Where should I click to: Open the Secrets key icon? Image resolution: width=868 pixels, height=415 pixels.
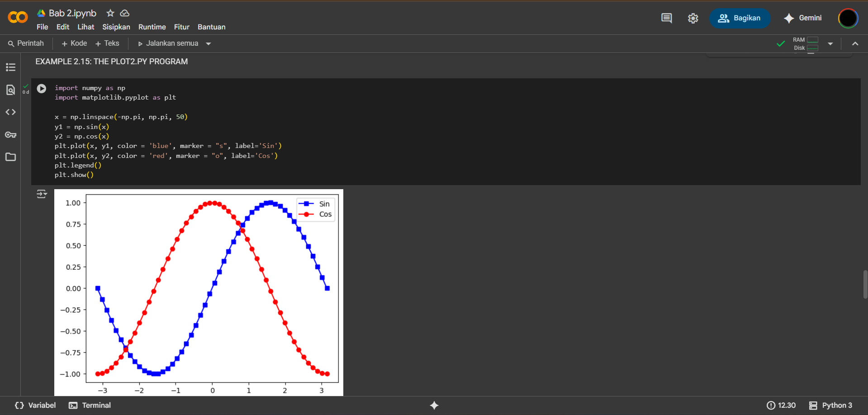(10, 135)
